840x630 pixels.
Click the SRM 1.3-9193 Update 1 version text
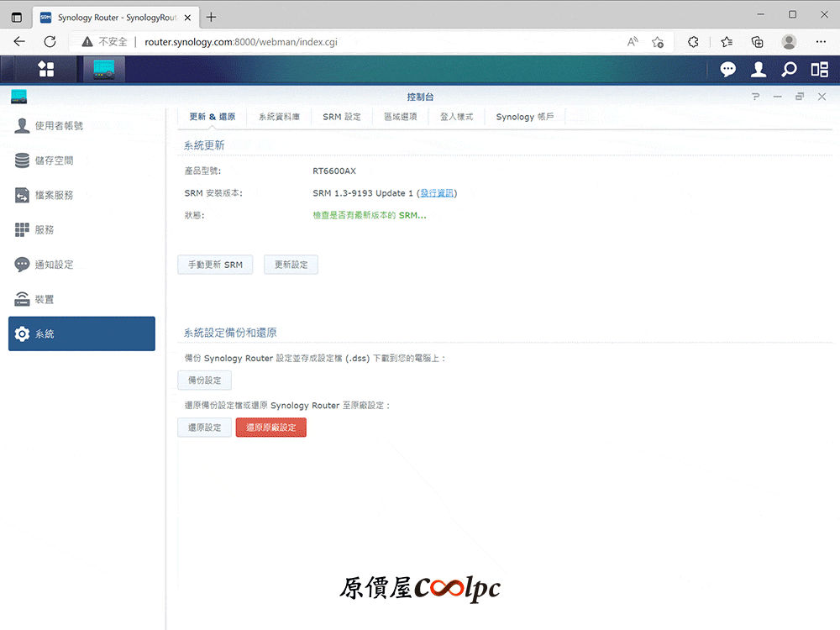(363, 193)
